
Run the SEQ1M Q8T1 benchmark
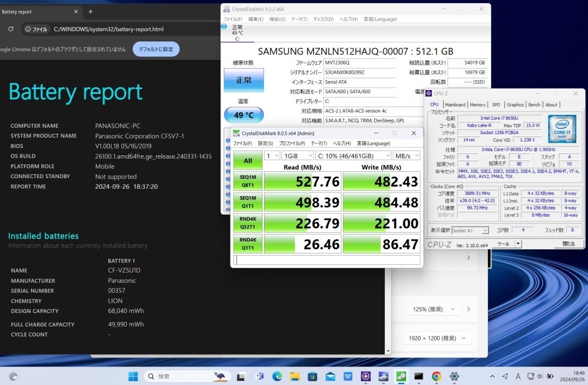tap(248, 181)
